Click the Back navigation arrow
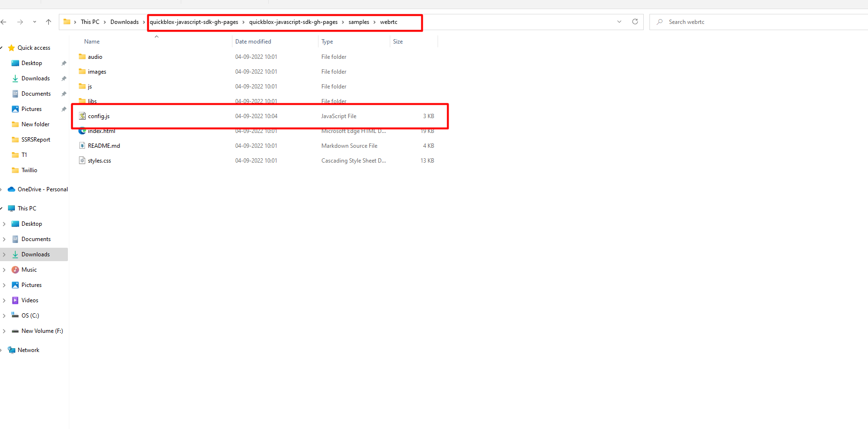This screenshot has height=429, width=868. point(3,22)
